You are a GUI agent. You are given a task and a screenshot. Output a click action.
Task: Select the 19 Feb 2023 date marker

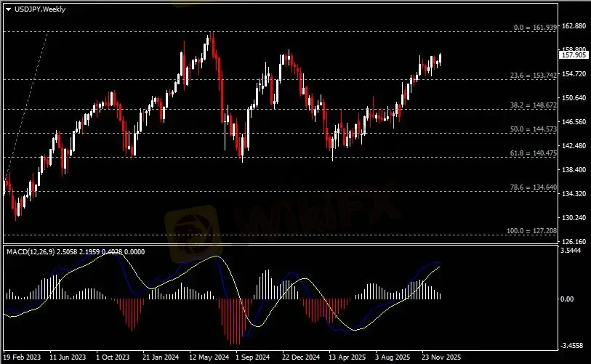click(x=23, y=357)
